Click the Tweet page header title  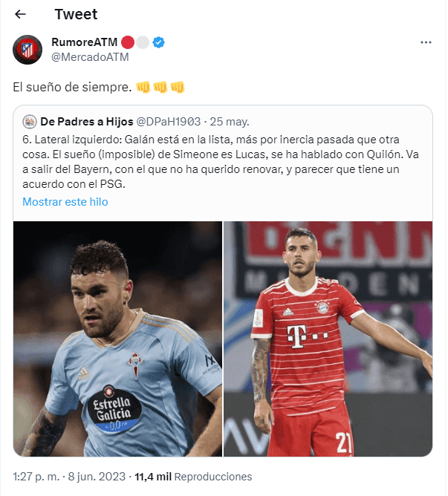76,14
